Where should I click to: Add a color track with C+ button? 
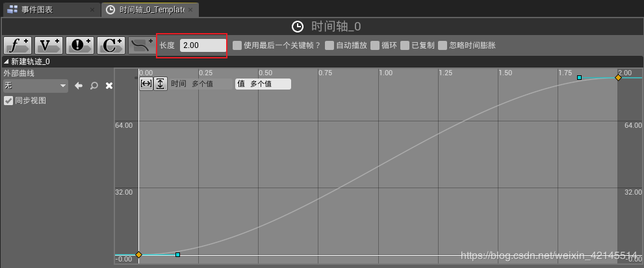[x=111, y=45]
